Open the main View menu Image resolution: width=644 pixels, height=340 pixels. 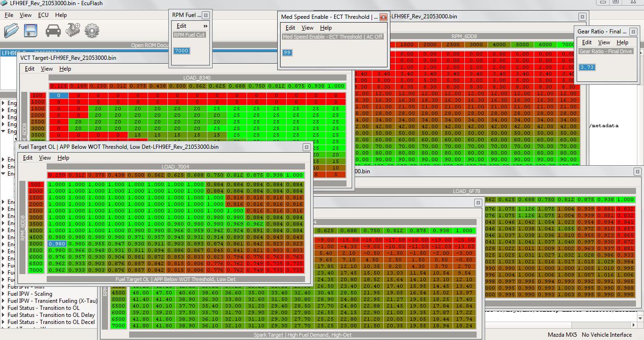click(x=25, y=15)
